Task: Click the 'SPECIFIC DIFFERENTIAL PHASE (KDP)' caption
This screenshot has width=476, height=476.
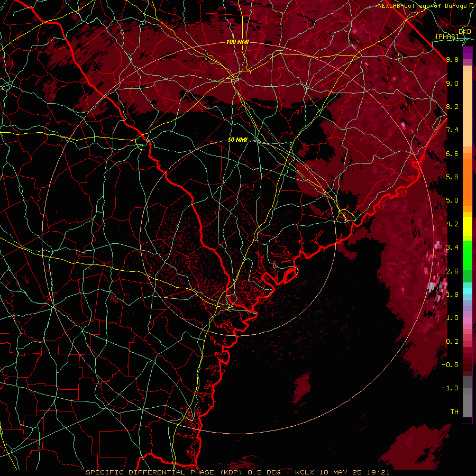Action: (x=166, y=472)
